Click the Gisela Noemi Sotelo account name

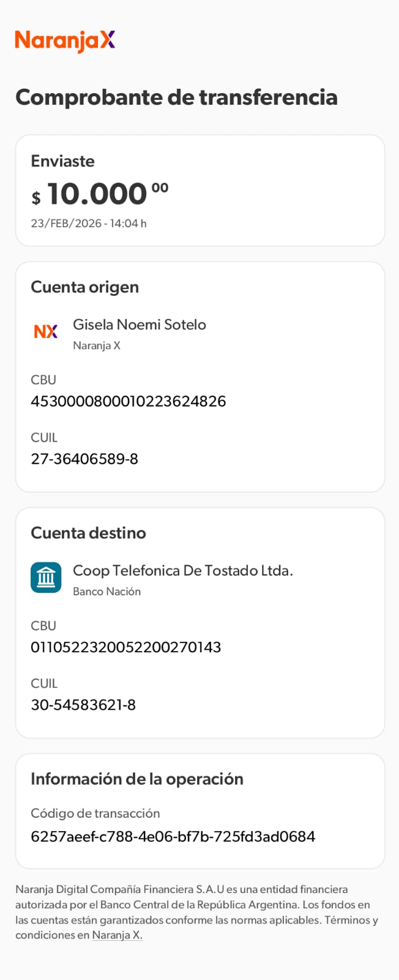coord(140,325)
